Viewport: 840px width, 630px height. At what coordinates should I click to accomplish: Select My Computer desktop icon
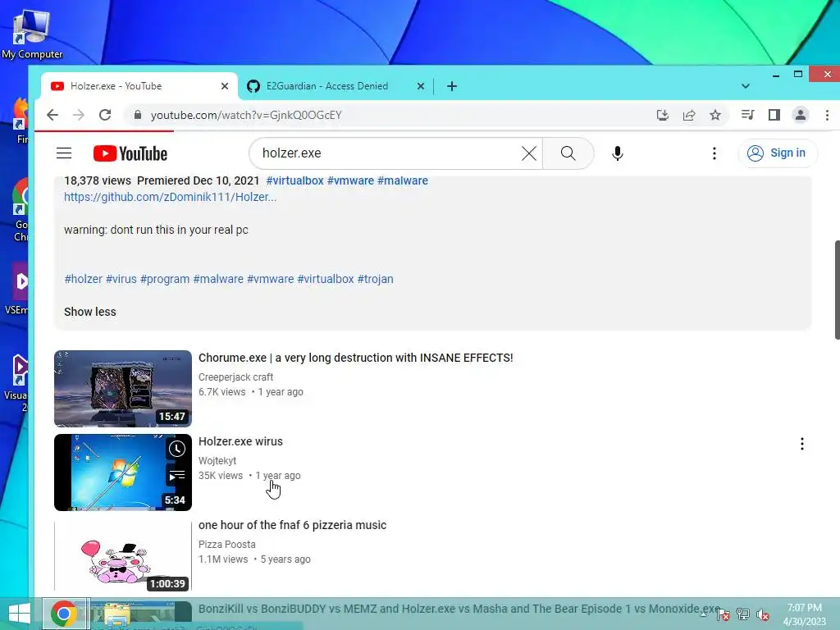[32, 34]
